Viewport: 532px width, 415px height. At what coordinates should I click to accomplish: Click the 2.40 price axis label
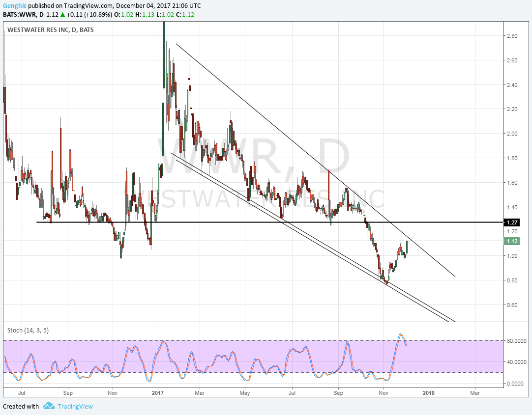pos(512,84)
